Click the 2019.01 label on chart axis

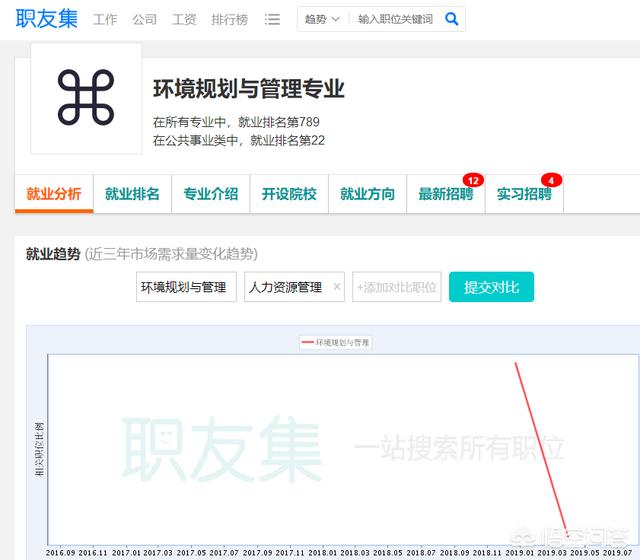pos(520,553)
